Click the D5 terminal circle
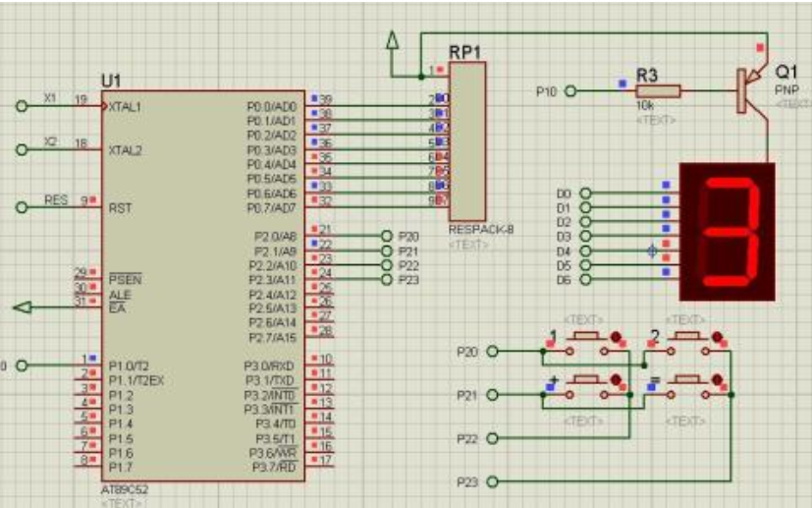 coord(585,265)
